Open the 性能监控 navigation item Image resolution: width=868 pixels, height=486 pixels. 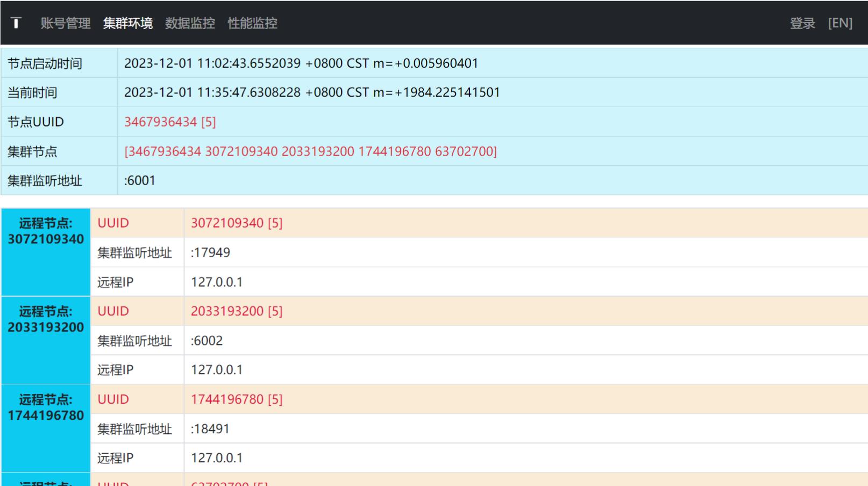253,23
